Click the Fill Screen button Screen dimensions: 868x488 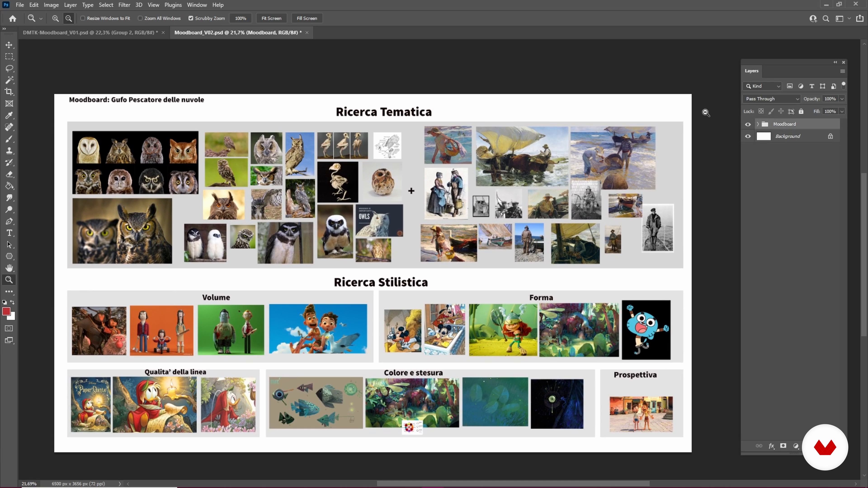(307, 18)
